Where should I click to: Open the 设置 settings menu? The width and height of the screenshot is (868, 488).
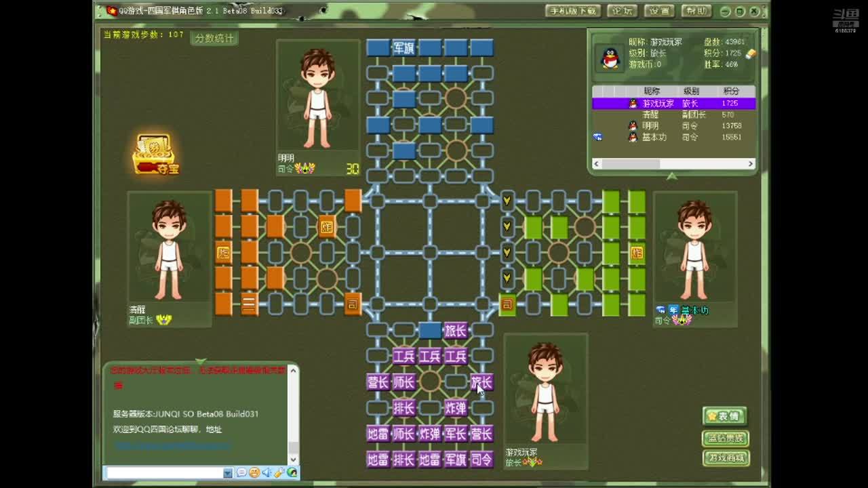click(x=658, y=11)
